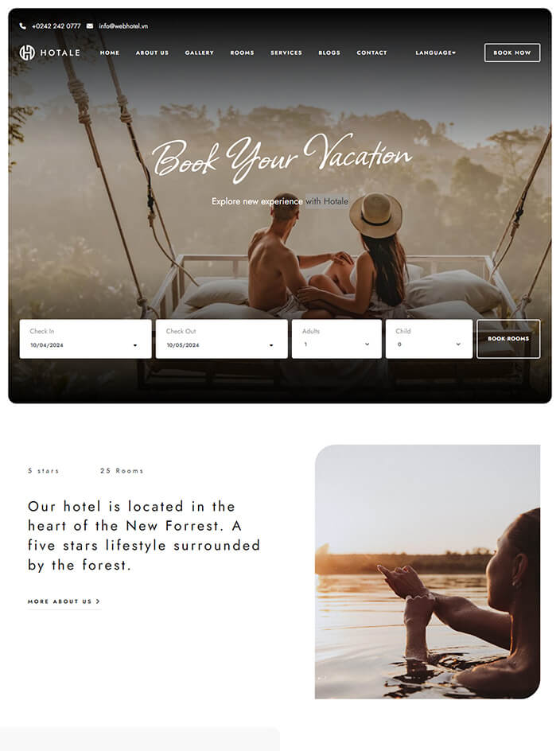This screenshot has width=560, height=751.
Task: Click the Book Now button in the header
Action: (512, 53)
